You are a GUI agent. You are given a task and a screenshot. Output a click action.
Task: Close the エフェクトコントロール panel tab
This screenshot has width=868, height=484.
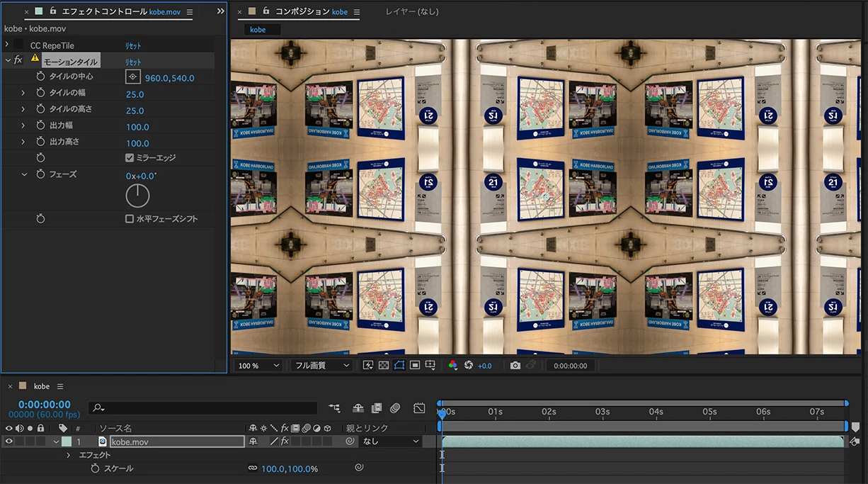tap(27, 12)
